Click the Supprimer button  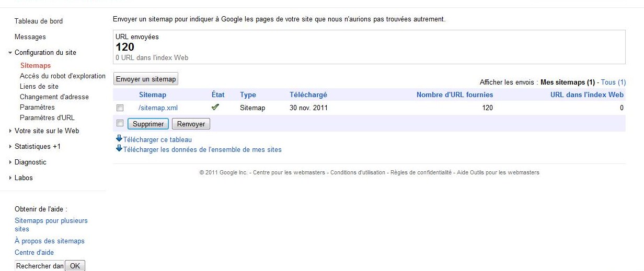coord(148,124)
